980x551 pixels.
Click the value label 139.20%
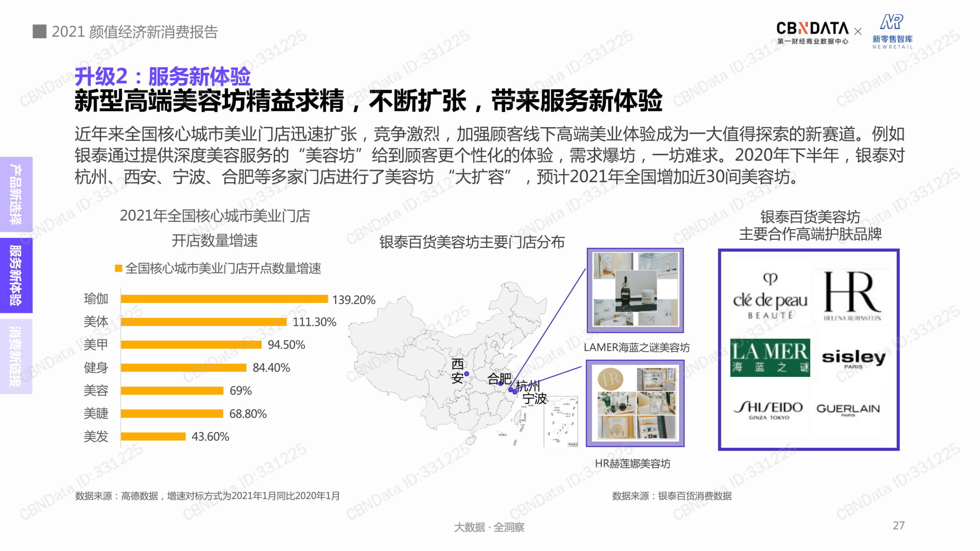(x=354, y=300)
